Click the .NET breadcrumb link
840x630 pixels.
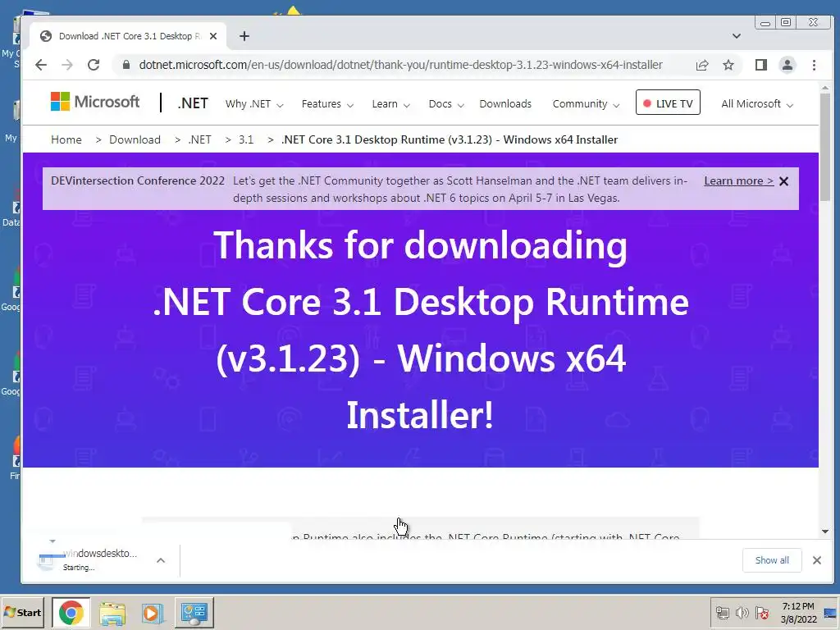click(x=199, y=139)
